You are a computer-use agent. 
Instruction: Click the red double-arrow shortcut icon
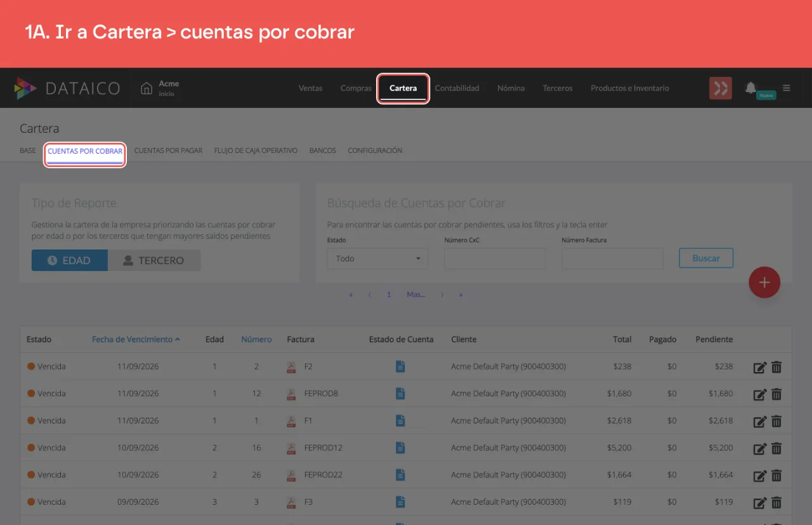tap(721, 88)
